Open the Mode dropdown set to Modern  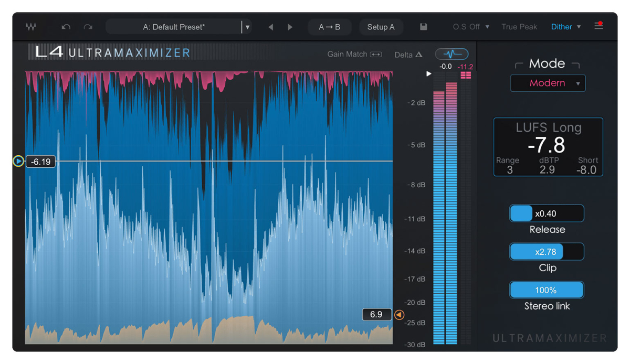point(548,83)
